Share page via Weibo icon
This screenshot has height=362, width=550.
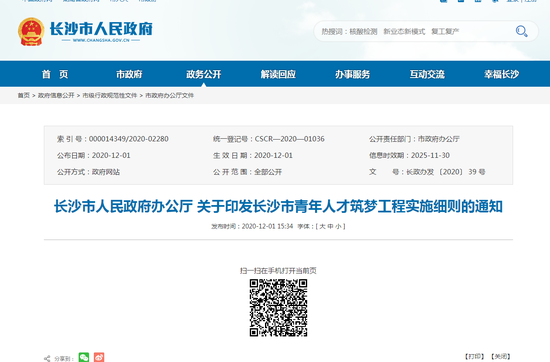[99, 357]
